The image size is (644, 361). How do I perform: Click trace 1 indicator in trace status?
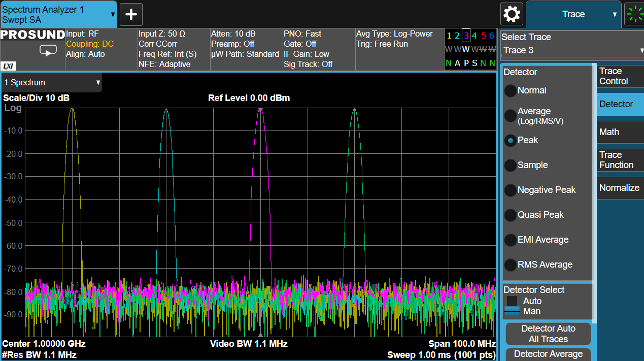(449, 36)
